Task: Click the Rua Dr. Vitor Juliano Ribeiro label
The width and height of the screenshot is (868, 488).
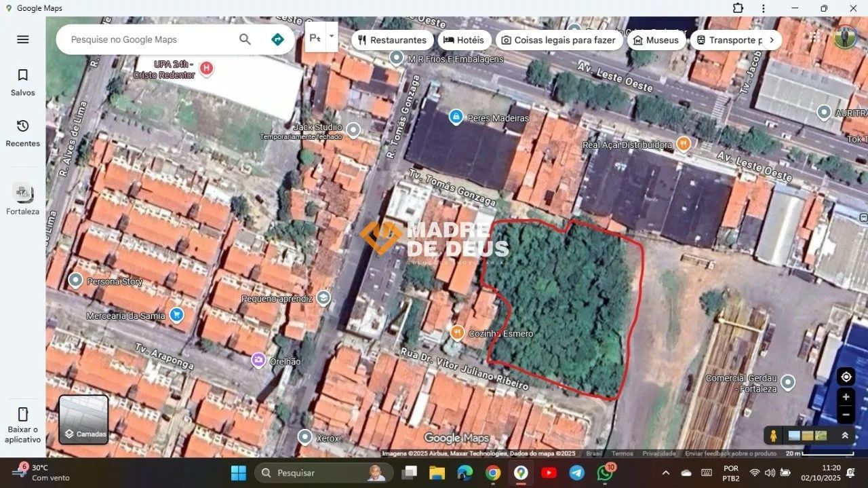Action: point(464,369)
